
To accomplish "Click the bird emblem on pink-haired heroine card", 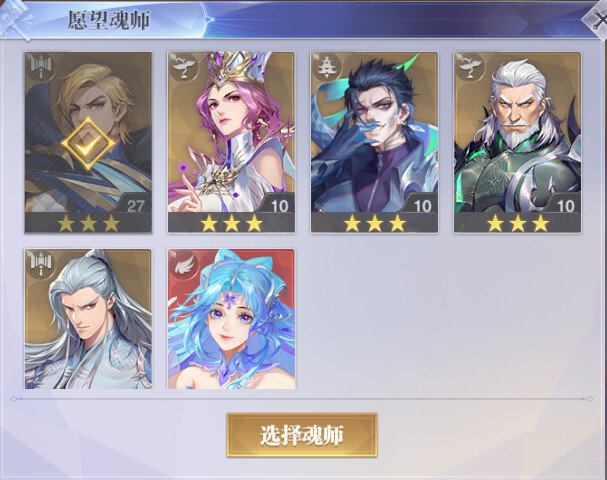I will pyautogui.click(x=184, y=67).
